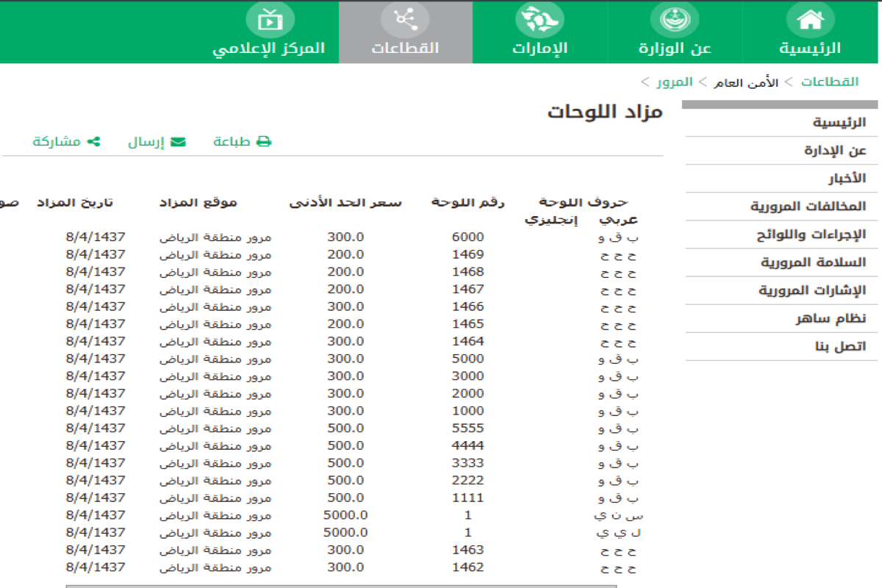Click the إنجليزي sub-header
882x588 pixels.
(x=551, y=220)
